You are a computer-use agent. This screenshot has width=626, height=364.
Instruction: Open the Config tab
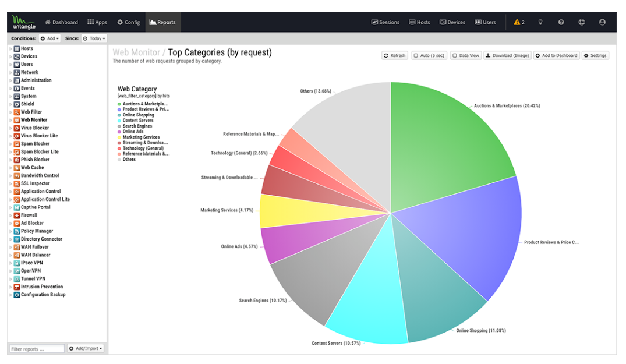pyautogui.click(x=128, y=22)
